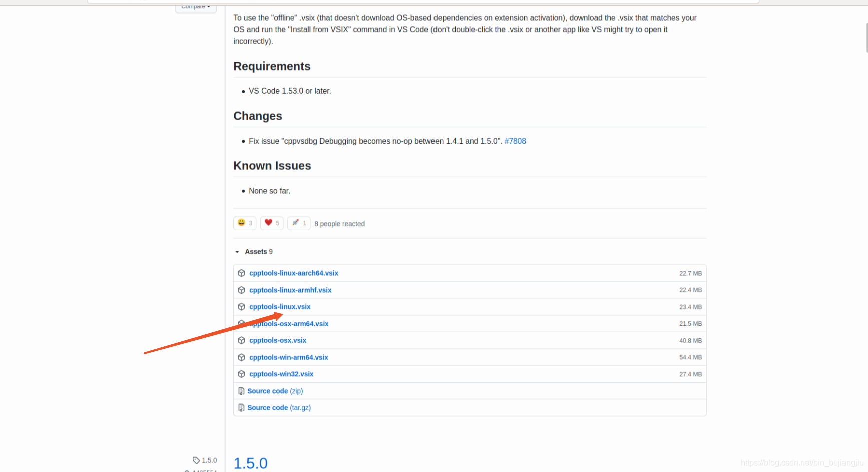React with the heart emoji
868x472 pixels.
[x=272, y=223]
